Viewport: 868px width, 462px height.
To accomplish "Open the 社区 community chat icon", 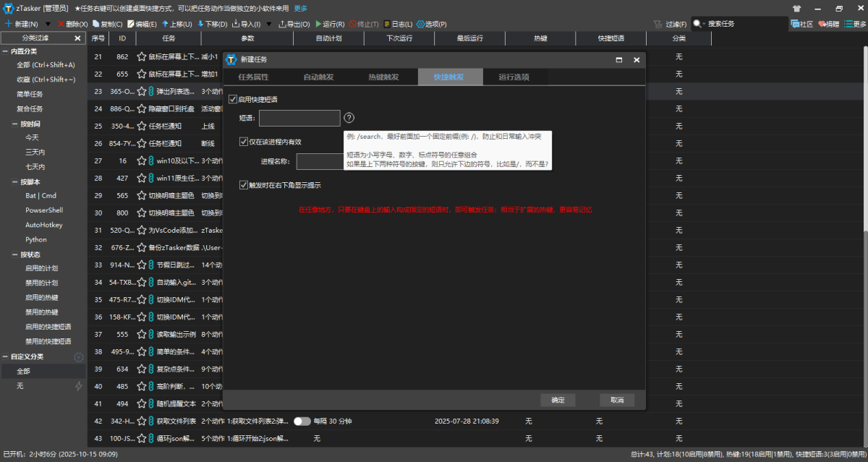I will point(794,24).
